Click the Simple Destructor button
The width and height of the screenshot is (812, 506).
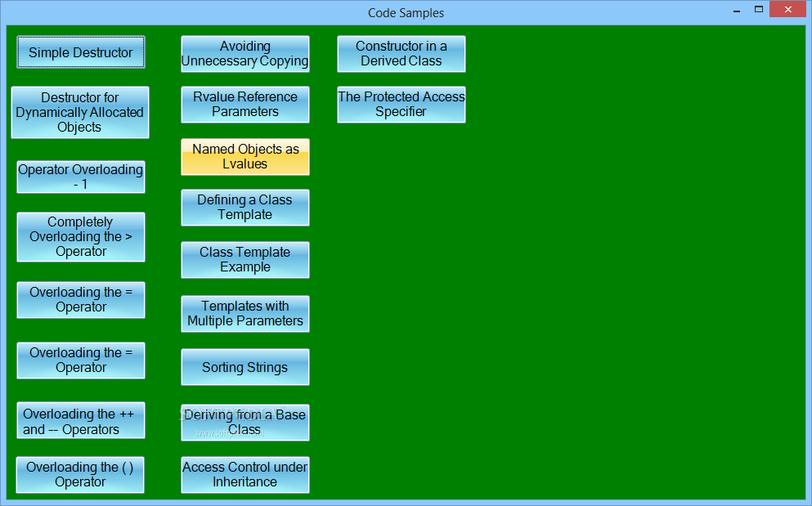click(x=81, y=51)
